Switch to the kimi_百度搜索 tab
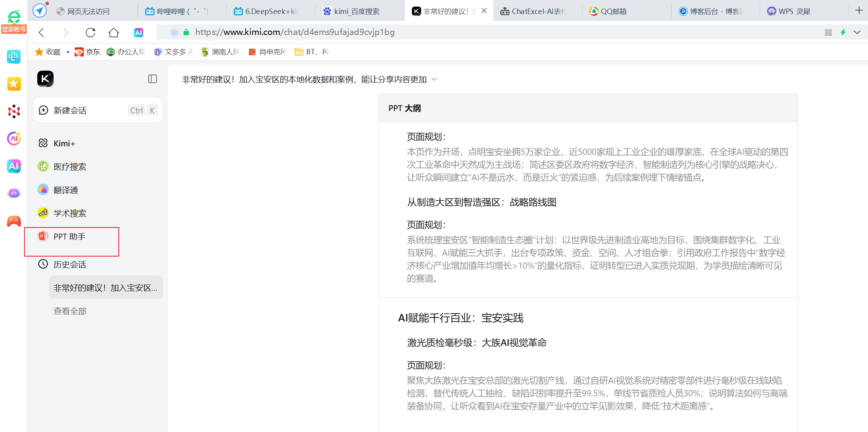Viewport: 868px width, 432px height. [356, 11]
